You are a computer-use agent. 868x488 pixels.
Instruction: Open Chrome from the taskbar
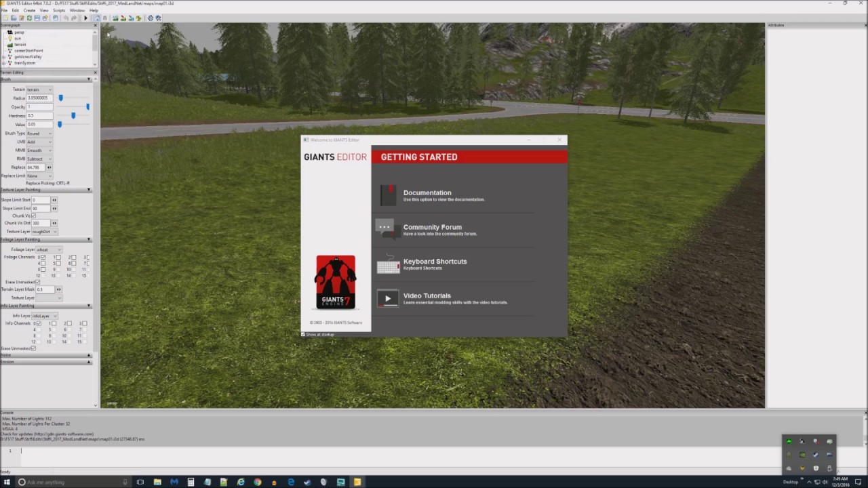(x=258, y=482)
